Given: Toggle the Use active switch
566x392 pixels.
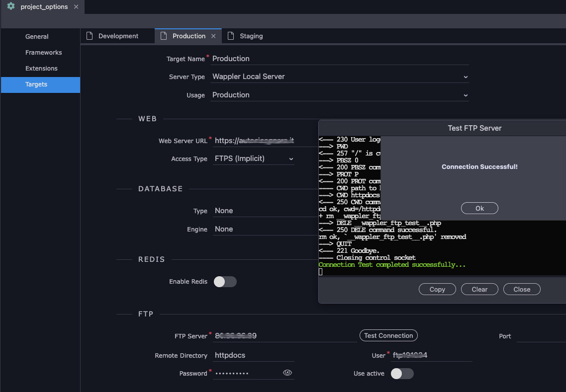Looking at the screenshot, I should pos(402,374).
